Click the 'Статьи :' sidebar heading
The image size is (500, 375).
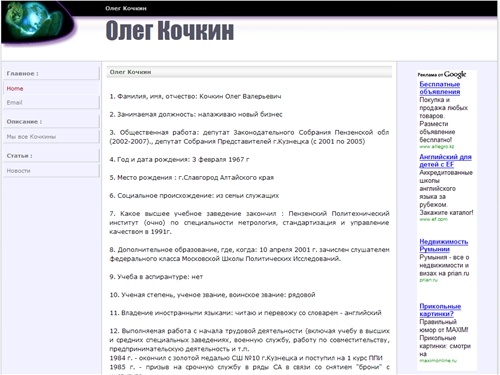pos(19,156)
